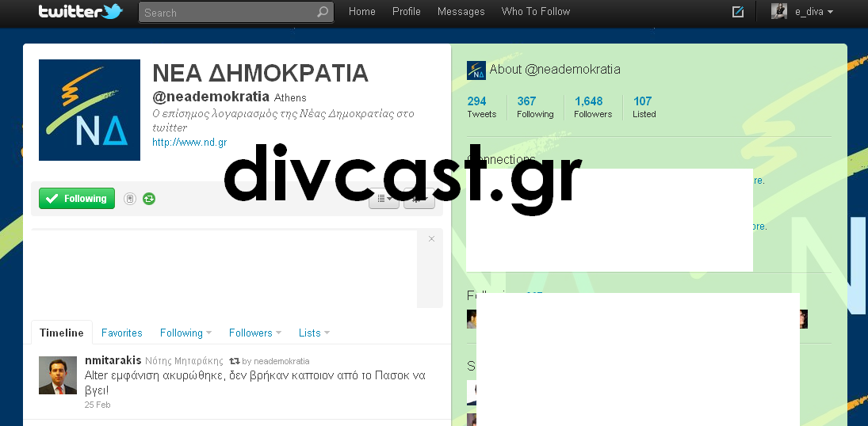This screenshot has height=426, width=868.
Task: Click the ΝΕΑ ΔΗΜΟΚΡΑΤΙΑ profile name heading
Action: (260, 73)
